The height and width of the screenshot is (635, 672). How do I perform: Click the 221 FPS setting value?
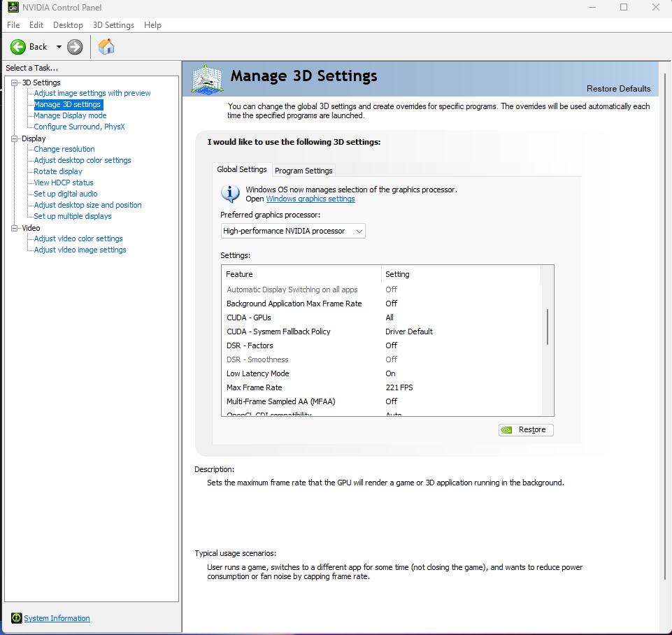(399, 387)
